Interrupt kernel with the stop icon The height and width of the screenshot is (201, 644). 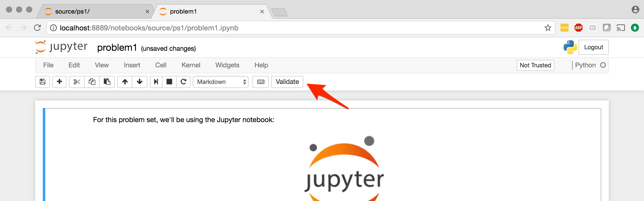coord(169,82)
